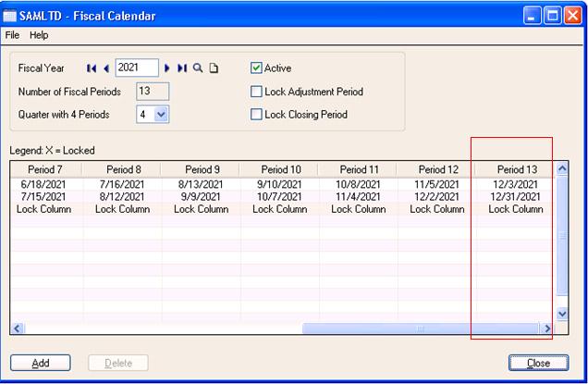Viewport: 588px width, 384px height.
Task: Click the Fiscal Calendar title bar icon
Action: (x=9, y=16)
